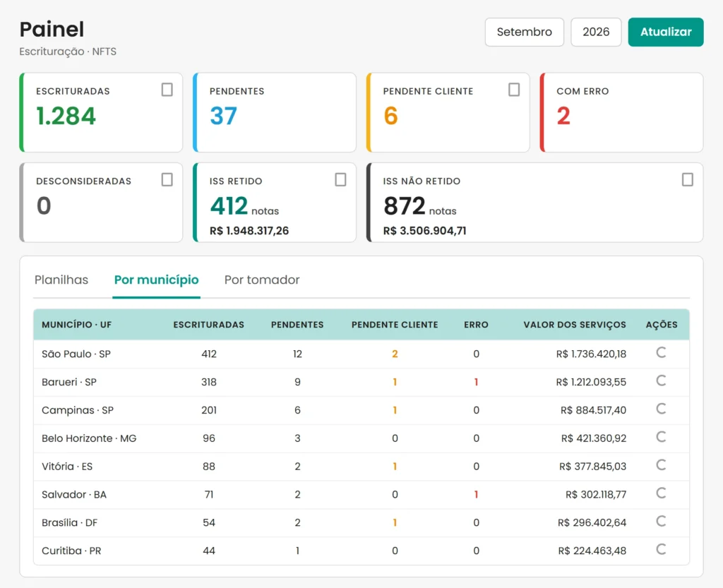Click the orange pending-client count for São Paulo
Image resolution: width=723 pixels, height=588 pixels.
[395, 354]
